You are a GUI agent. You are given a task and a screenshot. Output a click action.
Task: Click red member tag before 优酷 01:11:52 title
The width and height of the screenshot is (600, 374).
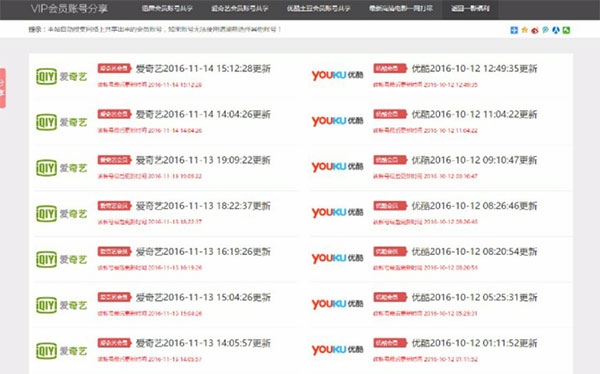point(390,343)
